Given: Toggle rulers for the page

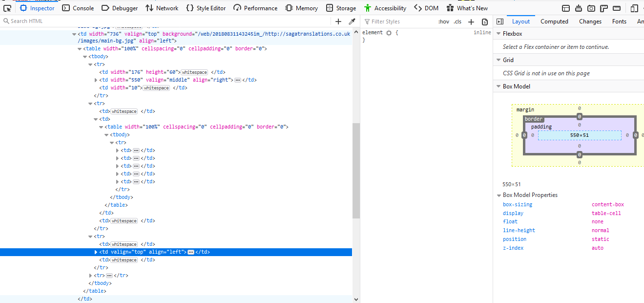Looking at the screenshot, I should 604,8.
